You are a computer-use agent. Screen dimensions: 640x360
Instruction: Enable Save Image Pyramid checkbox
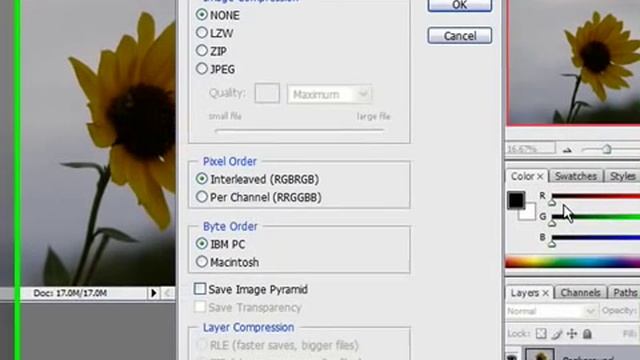tap(200, 289)
